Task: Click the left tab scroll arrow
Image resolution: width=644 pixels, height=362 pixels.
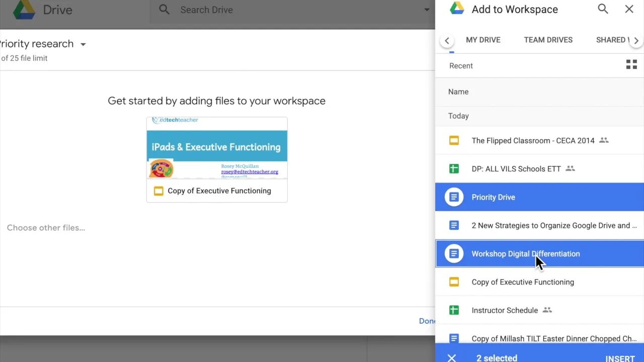Action: pyautogui.click(x=447, y=40)
